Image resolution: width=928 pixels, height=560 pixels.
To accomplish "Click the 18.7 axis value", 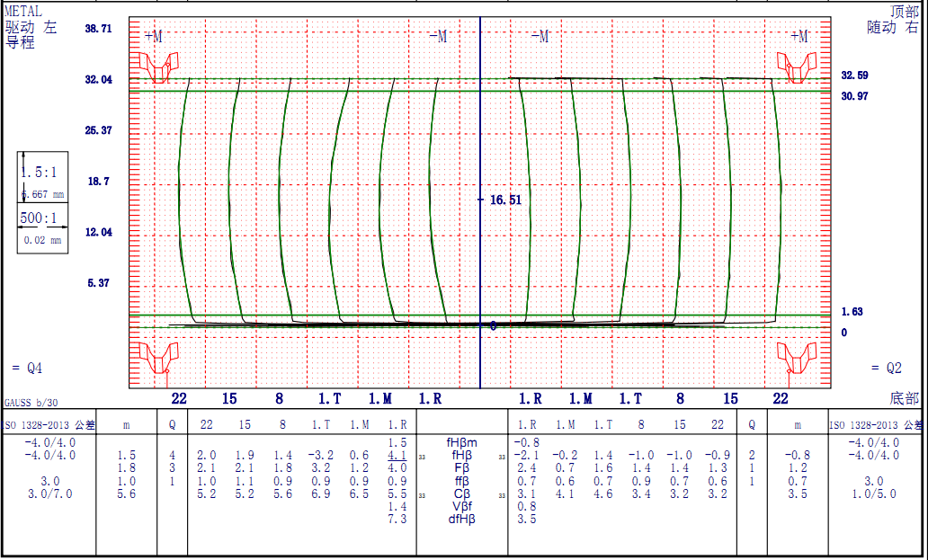I will point(98,182).
